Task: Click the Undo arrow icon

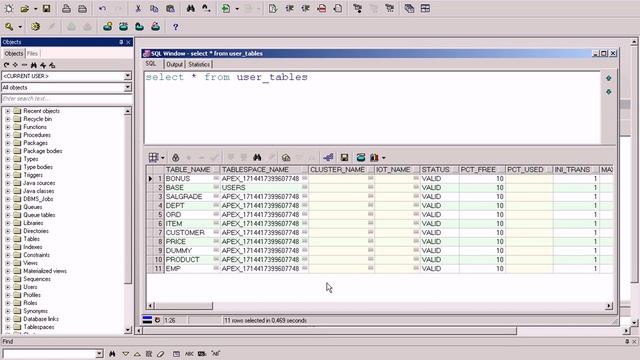Action: (x=102, y=9)
